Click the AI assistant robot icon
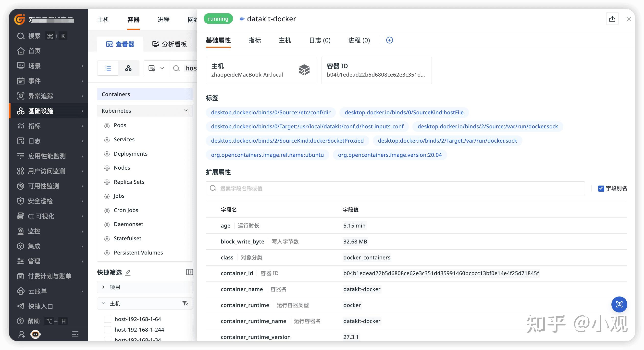Screen dimensions: 644x350 pos(35,335)
